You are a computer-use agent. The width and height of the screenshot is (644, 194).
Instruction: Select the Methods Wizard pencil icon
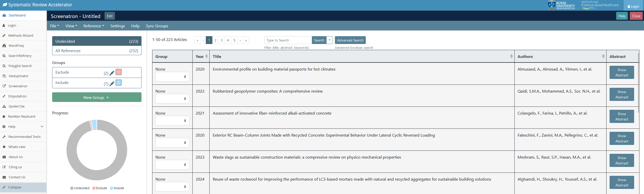(4, 35)
